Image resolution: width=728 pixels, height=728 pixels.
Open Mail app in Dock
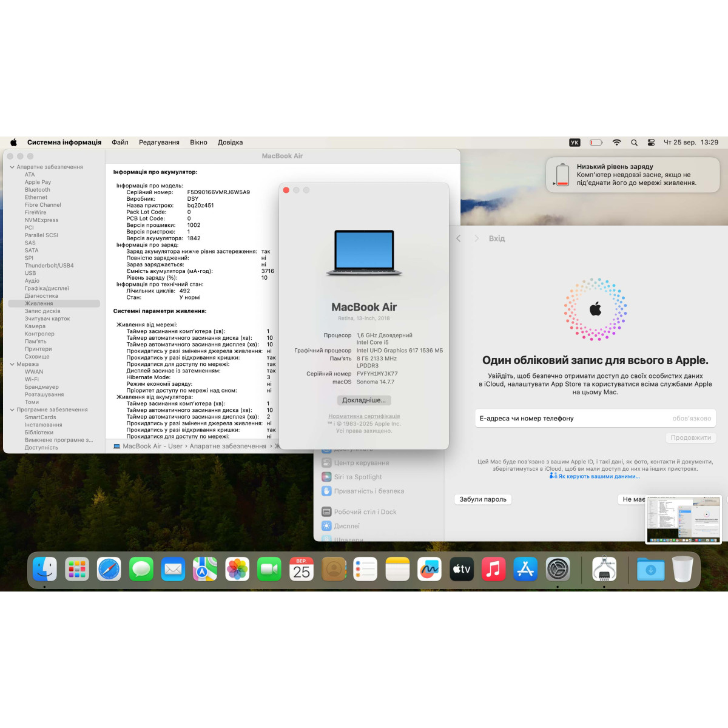click(173, 569)
